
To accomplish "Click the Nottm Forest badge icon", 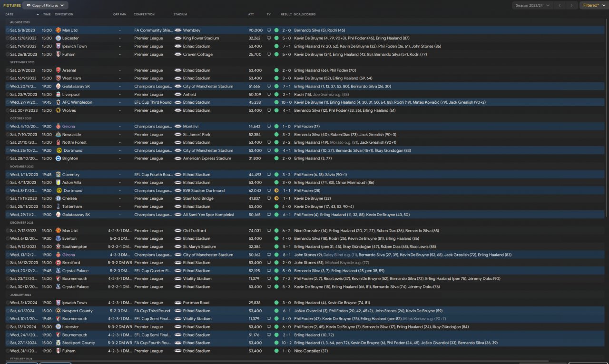I will point(58,142).
